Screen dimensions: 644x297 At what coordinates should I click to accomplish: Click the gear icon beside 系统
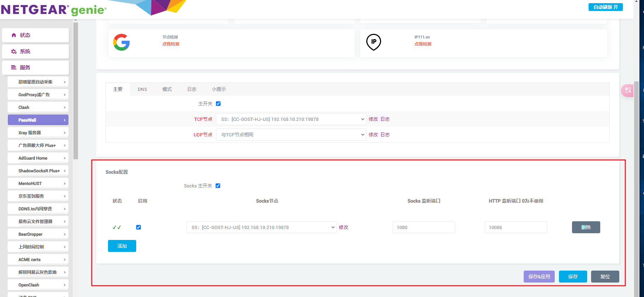(14, 51)
